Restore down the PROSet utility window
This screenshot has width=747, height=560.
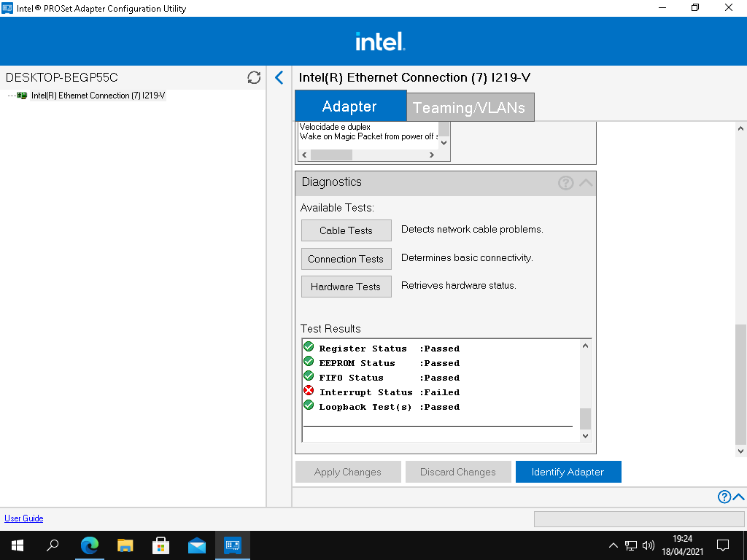(x=695, y=8)
